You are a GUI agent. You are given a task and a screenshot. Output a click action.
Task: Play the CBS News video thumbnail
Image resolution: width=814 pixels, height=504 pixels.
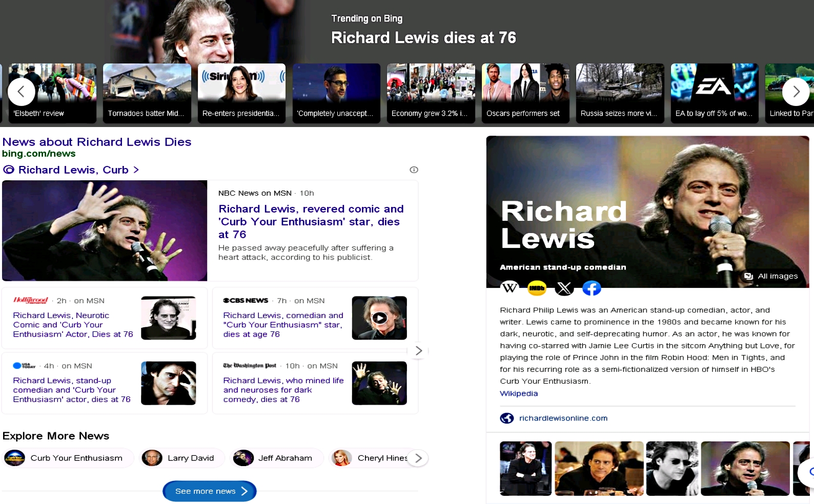click(x=379, y=318)
